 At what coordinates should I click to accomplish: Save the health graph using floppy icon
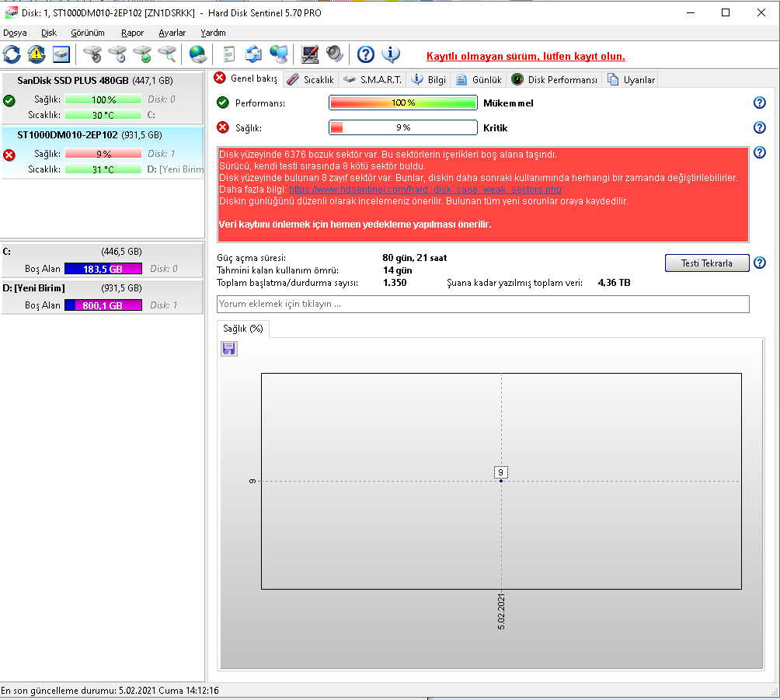tap(229, 349)
